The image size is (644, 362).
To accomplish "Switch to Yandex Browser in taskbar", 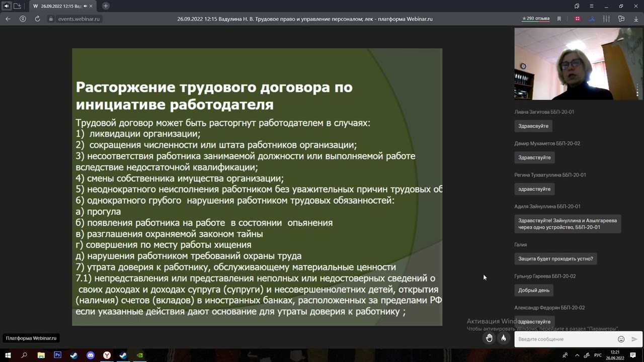I will click(x=107, y=355).
